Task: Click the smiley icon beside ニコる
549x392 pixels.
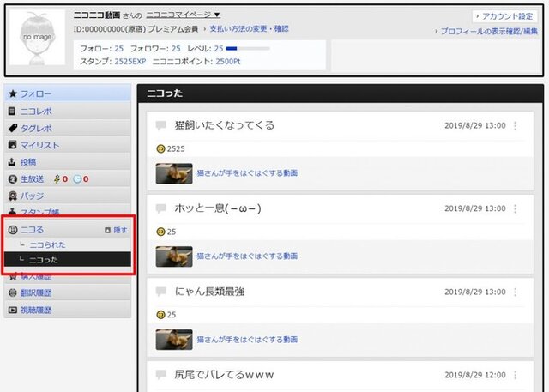Action: pos(13,230)
